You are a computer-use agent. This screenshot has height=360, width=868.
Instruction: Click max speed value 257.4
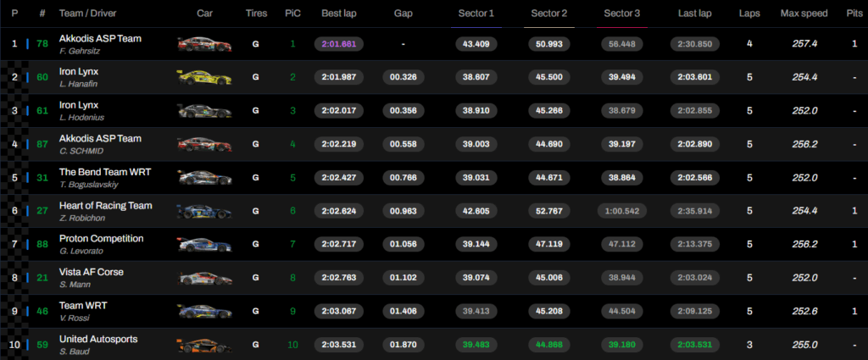[804, 44]
